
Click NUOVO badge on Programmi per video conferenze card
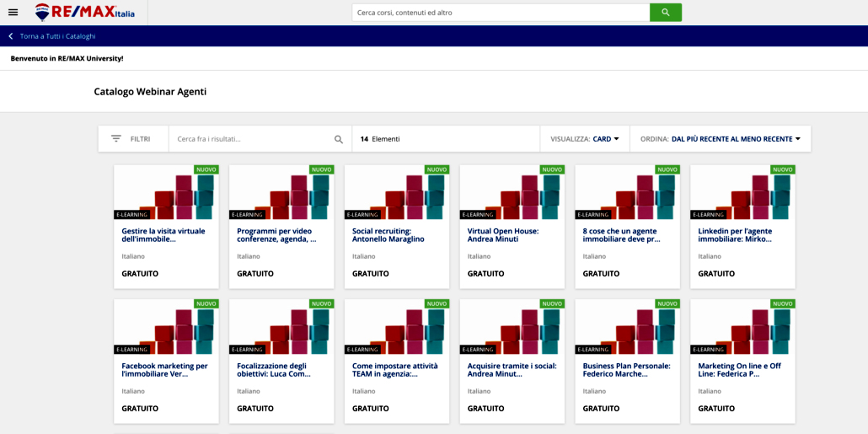pos(322,169)
